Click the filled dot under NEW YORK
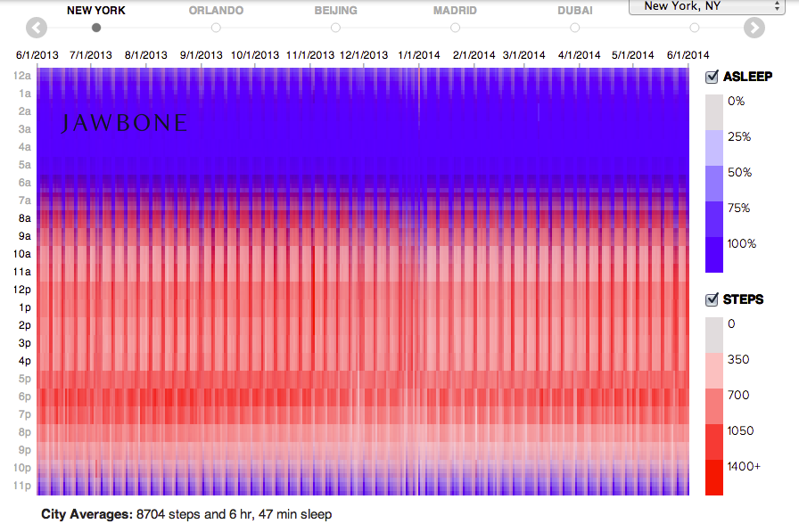Image resolution: width=799 pixels, height=532 pixels. [x=96, y=28]
